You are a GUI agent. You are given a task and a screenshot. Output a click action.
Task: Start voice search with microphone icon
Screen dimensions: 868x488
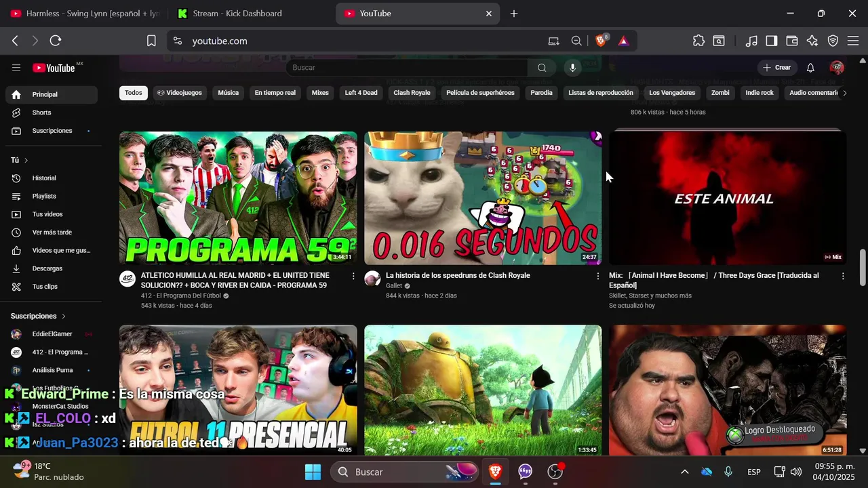[573, 67]
